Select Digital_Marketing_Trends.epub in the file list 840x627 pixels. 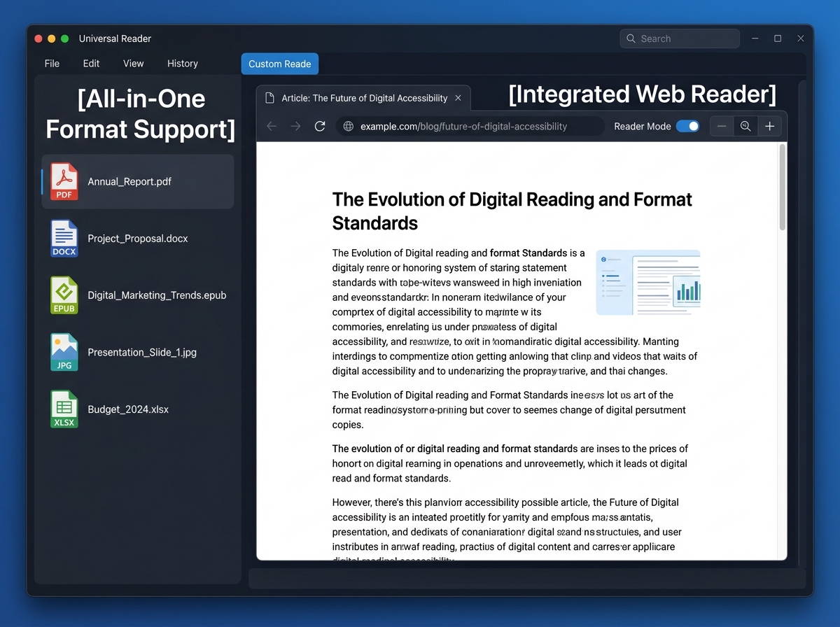(x=138, y=295)
